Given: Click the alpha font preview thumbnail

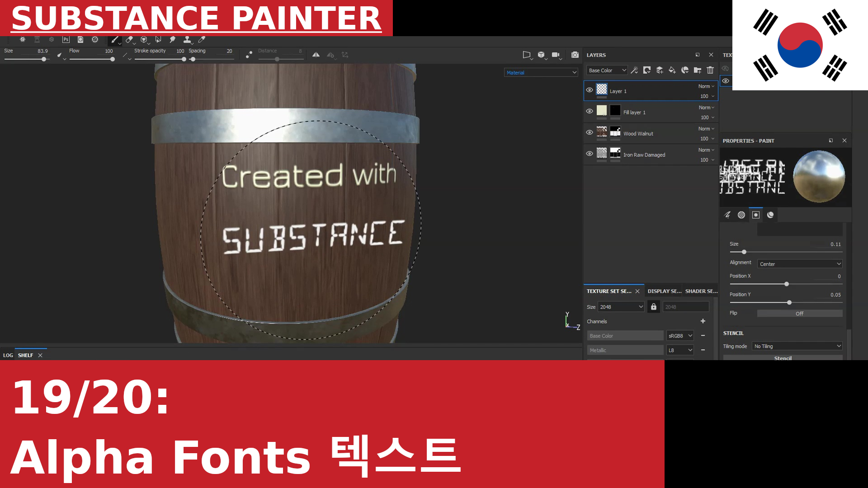Looking at the screenshot, I should pyautogui.click(x=752, y=177).
